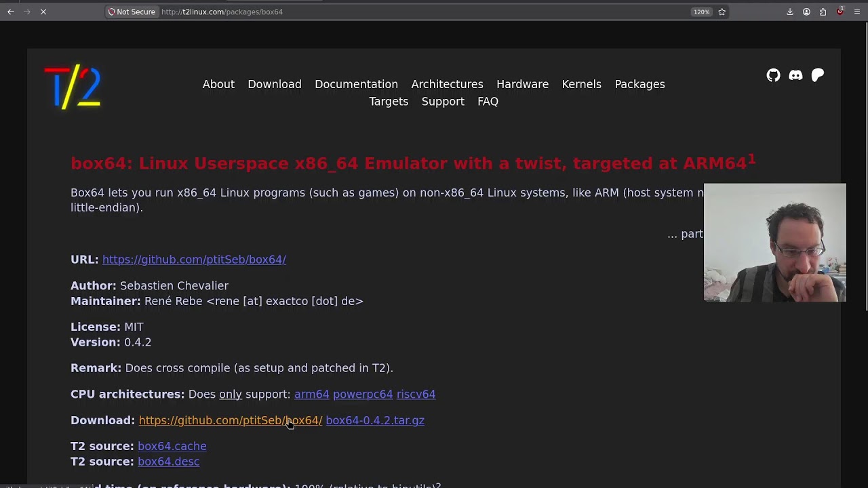Click the Remark text about cross compile
868x488 pixels.
pyautogui.click(x=259, y=368)
